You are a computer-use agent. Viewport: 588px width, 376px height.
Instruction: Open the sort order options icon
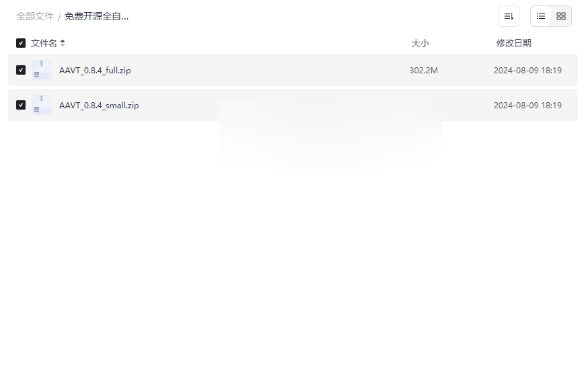509,16
